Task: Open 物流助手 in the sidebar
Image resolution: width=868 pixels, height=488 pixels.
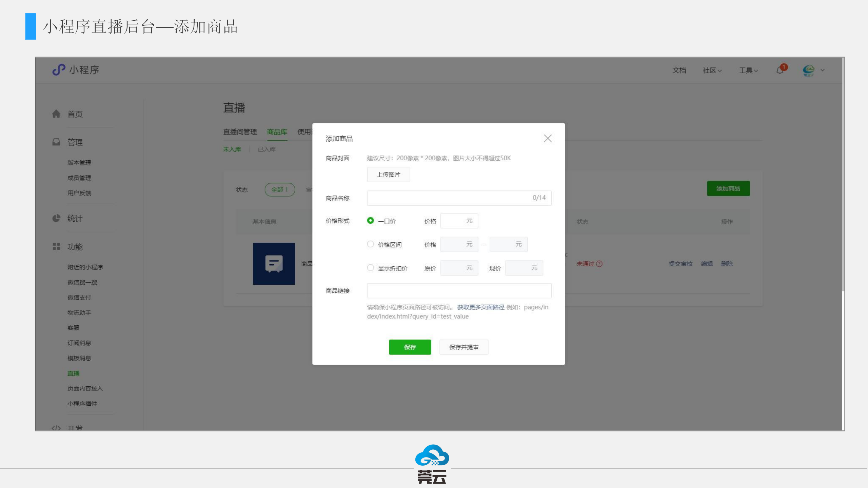Action: click(x=79, y=313)
